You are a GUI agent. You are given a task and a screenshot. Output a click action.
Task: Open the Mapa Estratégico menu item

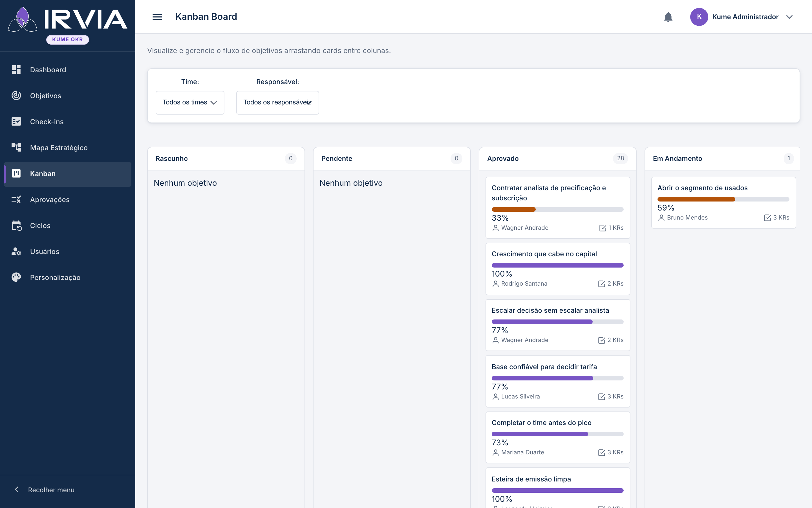coord(67,148)
